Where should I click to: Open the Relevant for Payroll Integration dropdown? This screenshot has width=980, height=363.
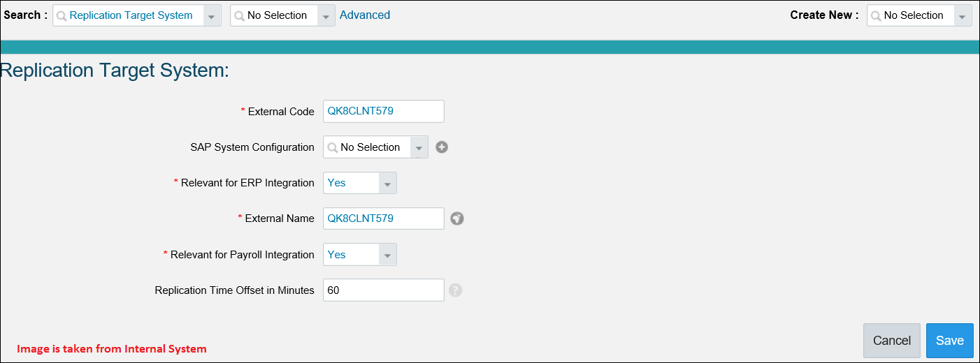[360, 255]
